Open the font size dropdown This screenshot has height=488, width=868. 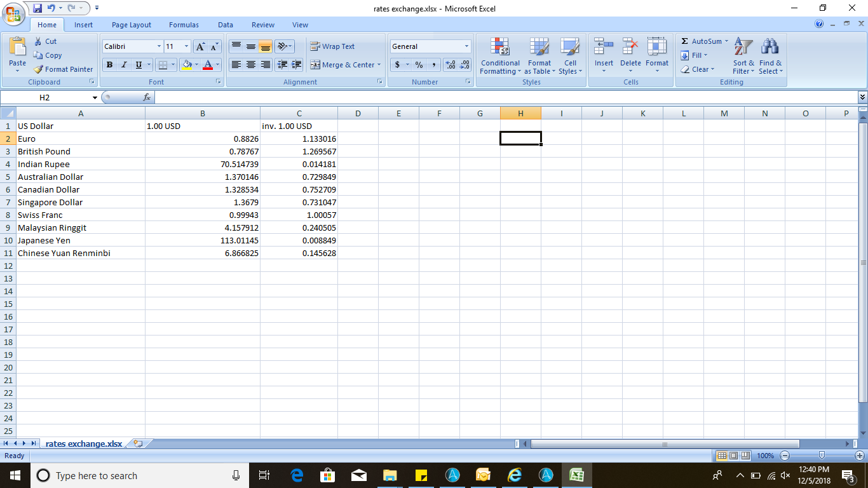coord(186,46)
